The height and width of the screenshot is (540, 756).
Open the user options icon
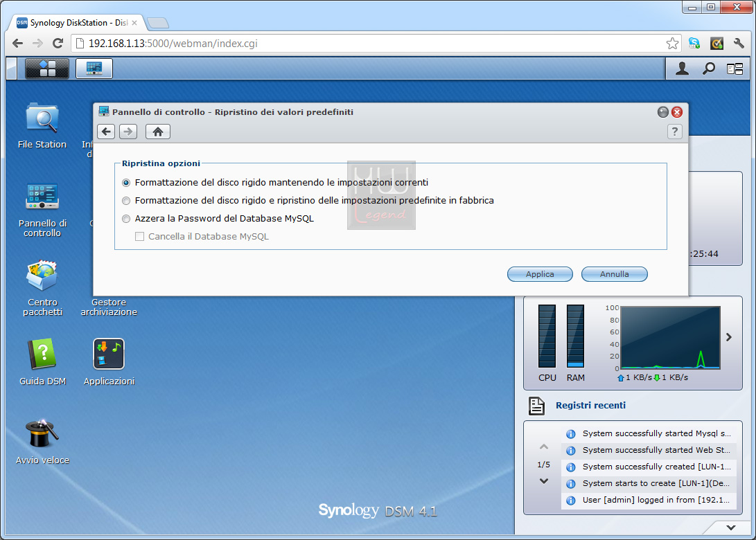tap(682, 69)
